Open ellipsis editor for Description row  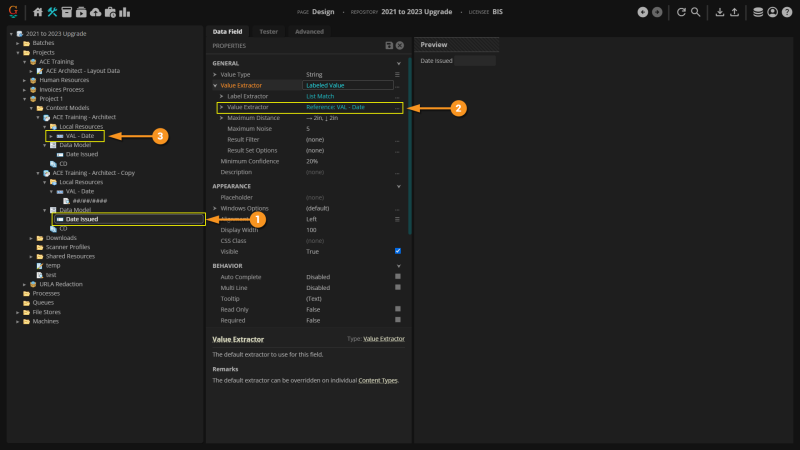coord(397,172)
